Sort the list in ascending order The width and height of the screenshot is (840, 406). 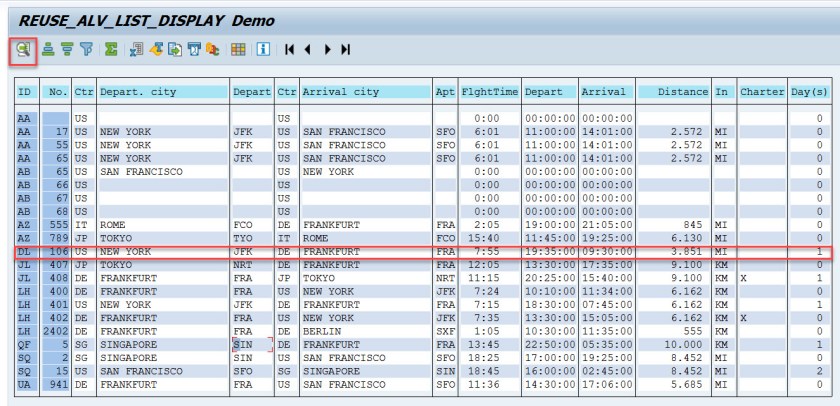pyautogui.click(x=48, y=50)
